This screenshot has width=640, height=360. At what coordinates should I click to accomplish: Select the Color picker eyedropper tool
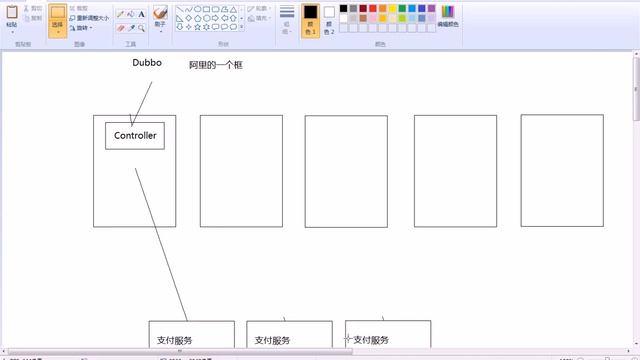pos(131,28)
